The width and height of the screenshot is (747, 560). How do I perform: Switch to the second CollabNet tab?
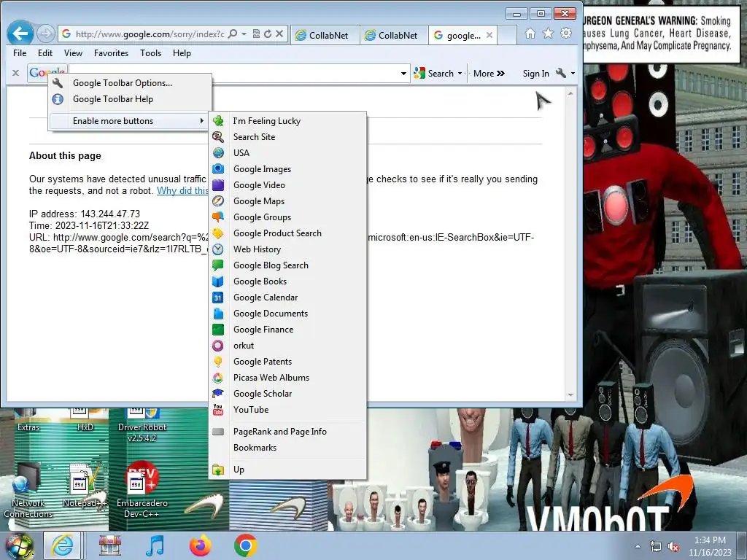point(394,35)
